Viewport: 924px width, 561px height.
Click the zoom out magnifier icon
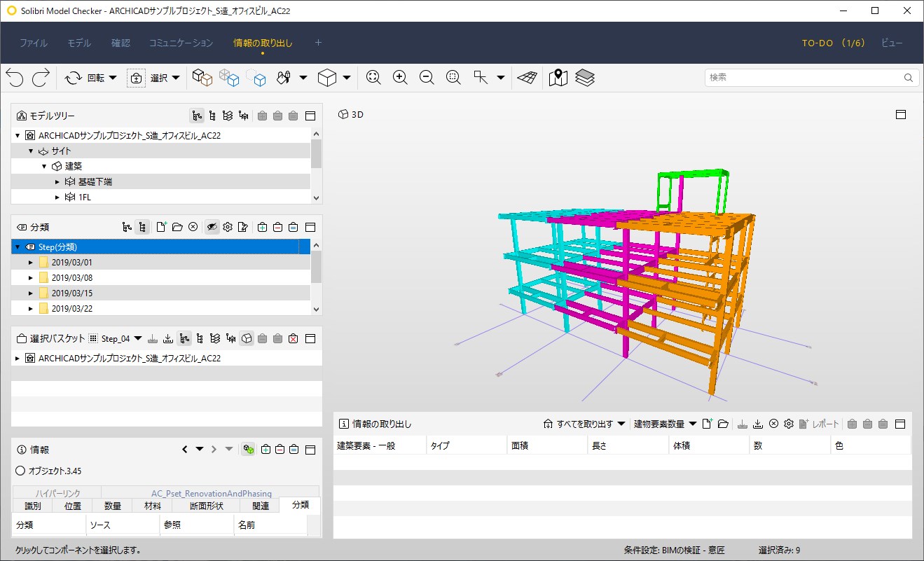[427, 78]
